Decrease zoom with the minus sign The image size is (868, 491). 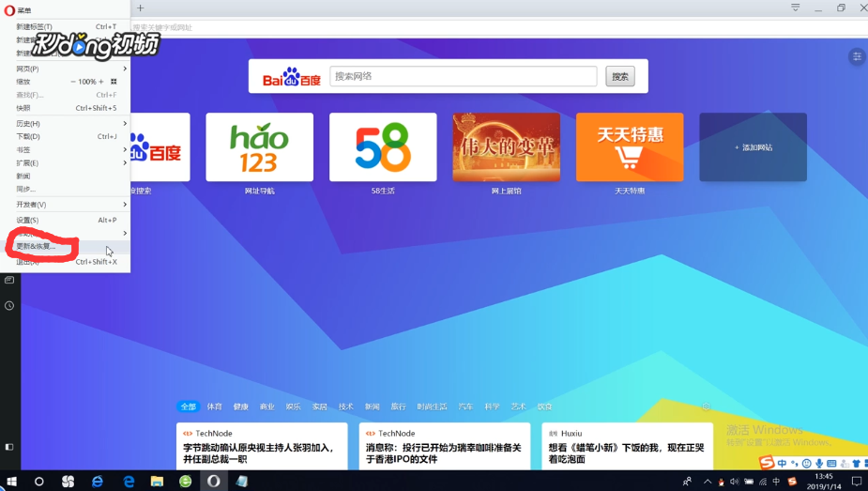[x=73, y=82]
